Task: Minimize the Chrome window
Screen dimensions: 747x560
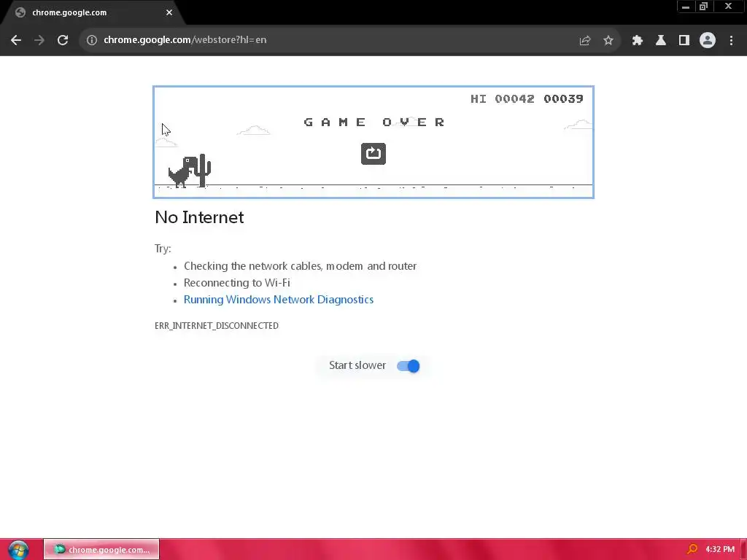Action: [x=686, y=7]
